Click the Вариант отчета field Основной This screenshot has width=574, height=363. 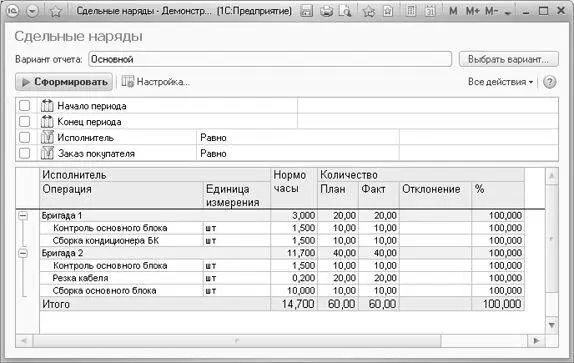click(x=270, y=59)
